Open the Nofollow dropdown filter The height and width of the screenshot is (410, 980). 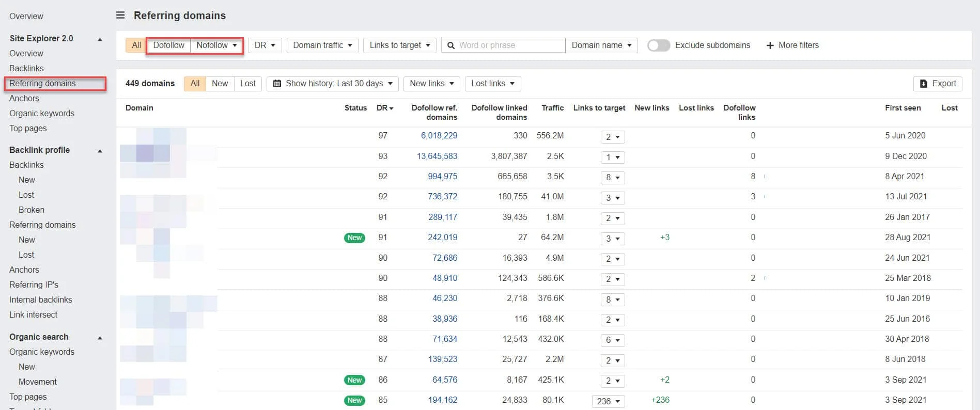[216, 45]
